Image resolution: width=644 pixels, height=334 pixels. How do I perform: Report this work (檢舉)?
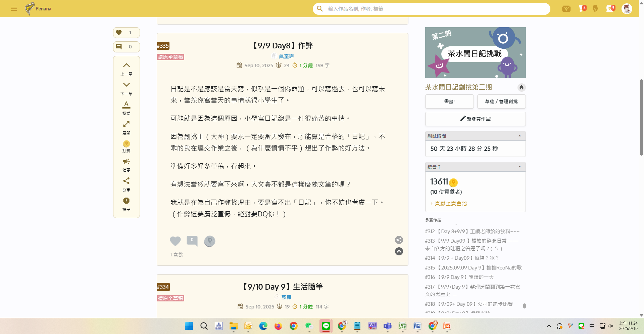[127, 204]
